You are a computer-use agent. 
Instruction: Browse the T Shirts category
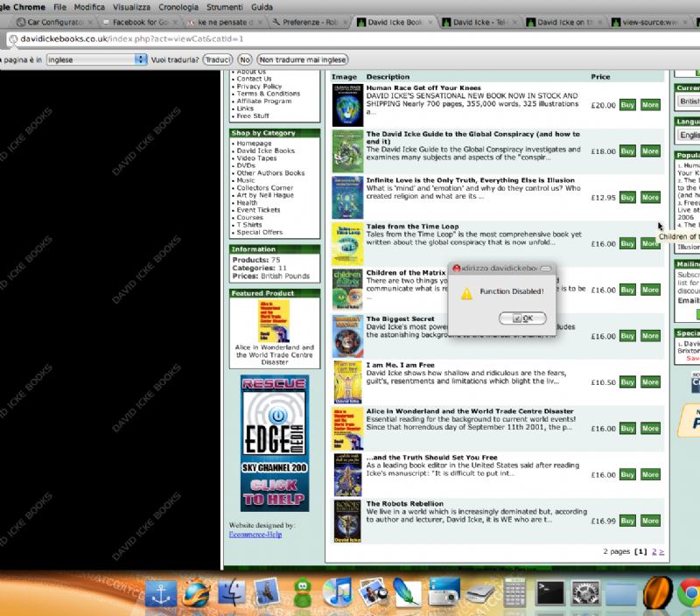[x=249, y=225]
